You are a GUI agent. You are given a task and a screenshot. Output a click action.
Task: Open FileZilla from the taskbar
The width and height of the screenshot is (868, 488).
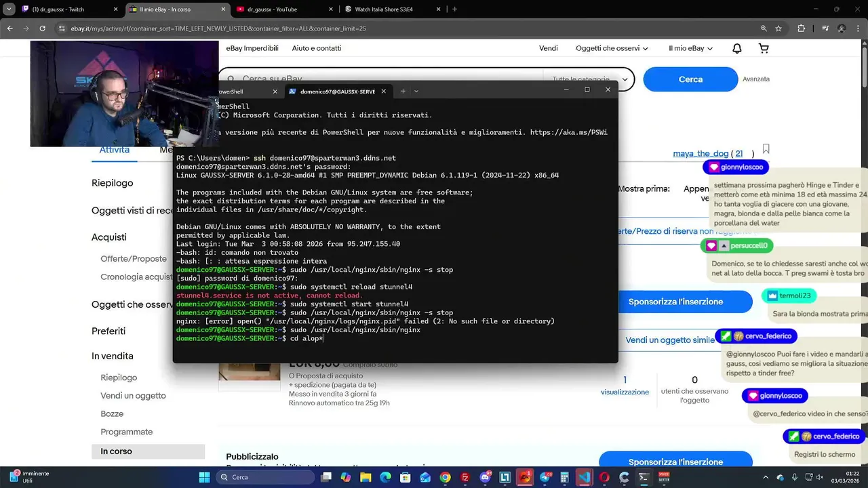465,477
